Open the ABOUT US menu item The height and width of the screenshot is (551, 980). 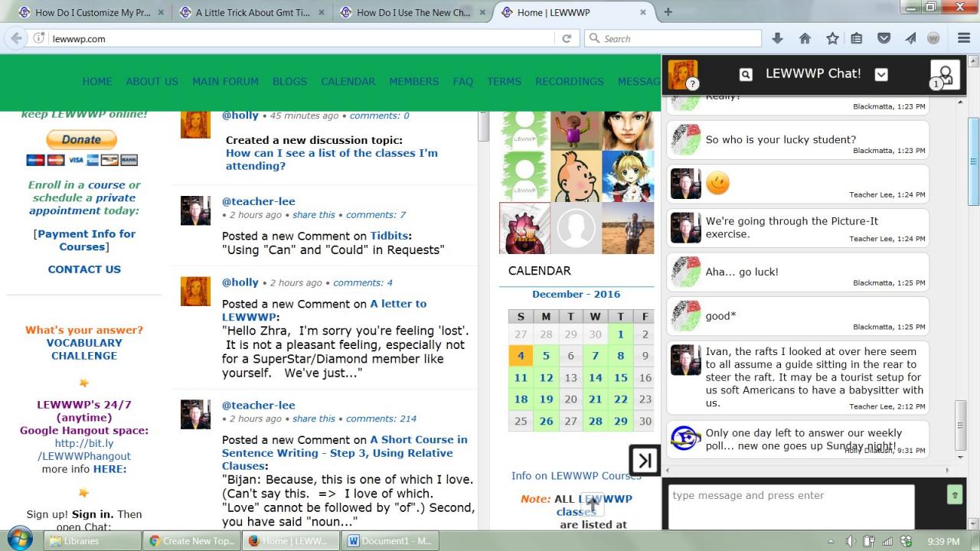tap(152, 81)
